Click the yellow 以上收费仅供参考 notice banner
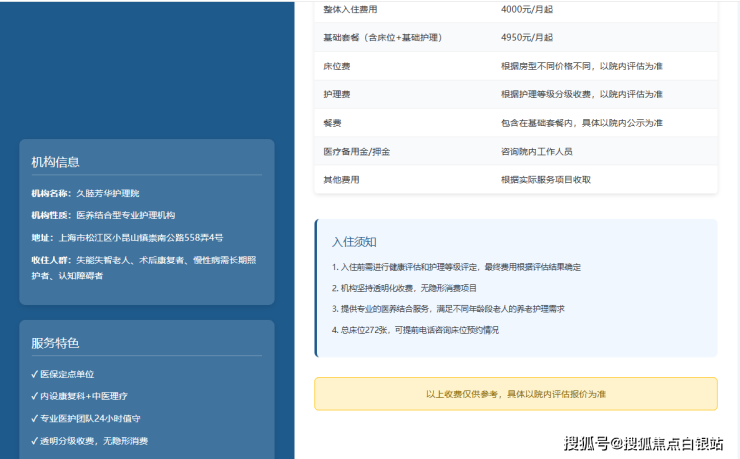Viewport: 740px width, 459px height. [x=516, y=394]
